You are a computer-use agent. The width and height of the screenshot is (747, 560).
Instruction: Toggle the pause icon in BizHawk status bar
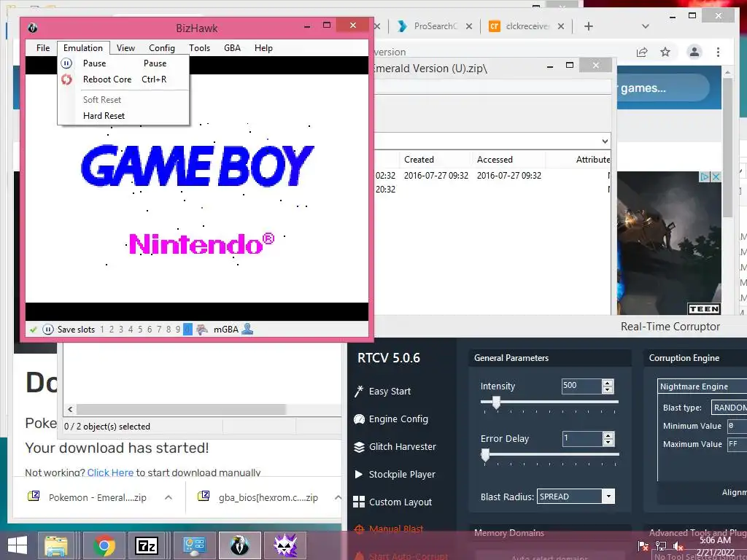coord(47,330)
